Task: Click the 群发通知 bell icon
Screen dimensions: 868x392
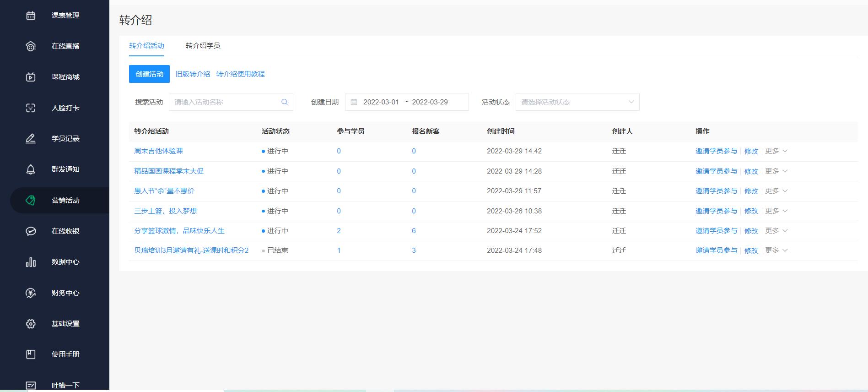Action: (x=31, y=169)
